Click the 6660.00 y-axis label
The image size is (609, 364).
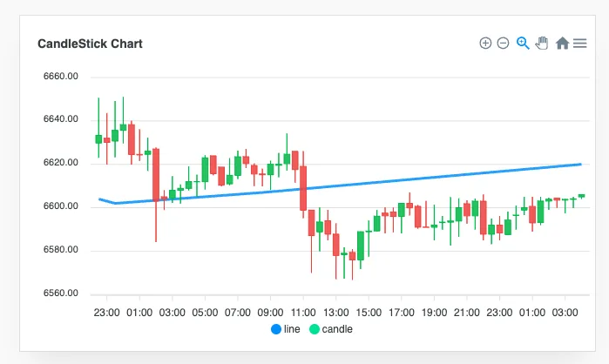click(61, 76)
